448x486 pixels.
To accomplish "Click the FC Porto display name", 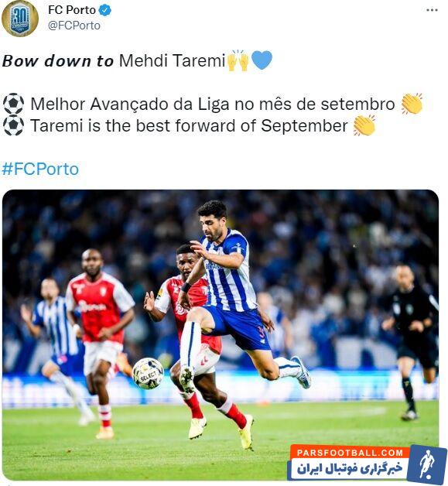I will 72,10.
